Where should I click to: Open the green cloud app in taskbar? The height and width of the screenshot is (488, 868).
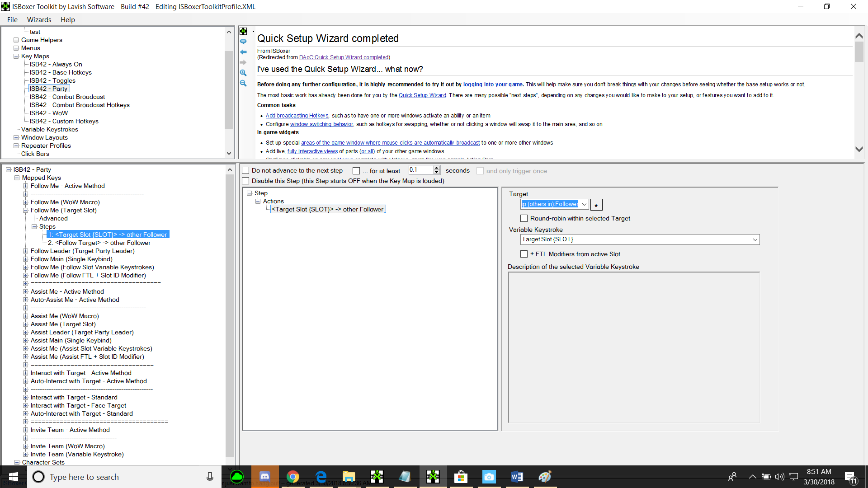(x=237, y=477)
